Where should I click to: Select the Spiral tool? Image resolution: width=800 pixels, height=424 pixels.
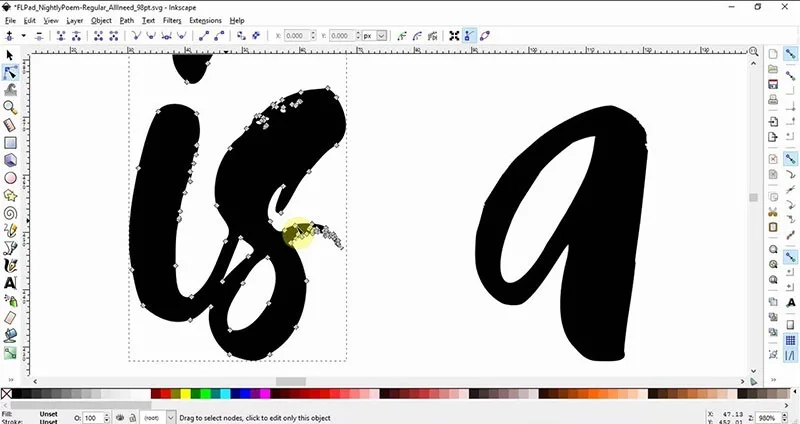10,213
